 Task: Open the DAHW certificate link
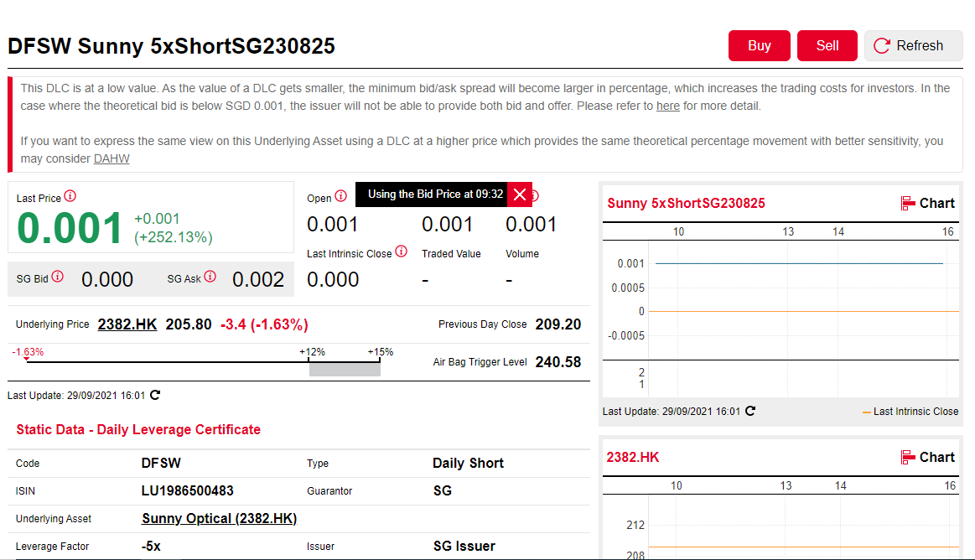[112, 158]
